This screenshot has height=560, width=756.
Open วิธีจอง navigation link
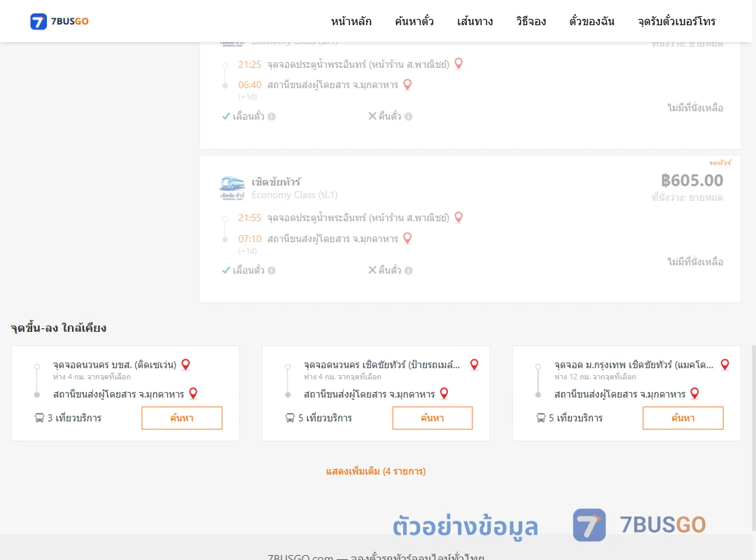tap(531, 21)
